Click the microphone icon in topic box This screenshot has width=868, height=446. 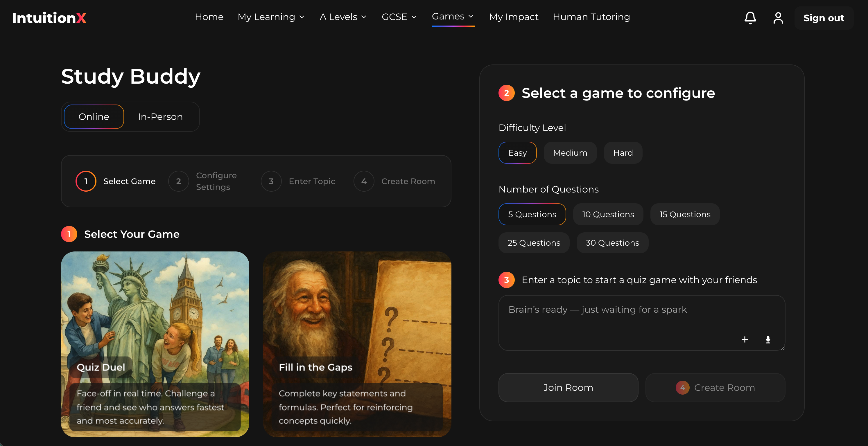(768, 339)
